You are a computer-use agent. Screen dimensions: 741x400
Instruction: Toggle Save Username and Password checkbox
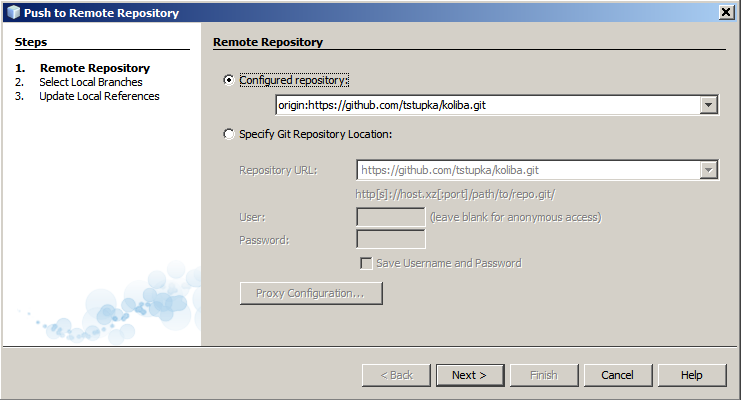tap(366, 263)
